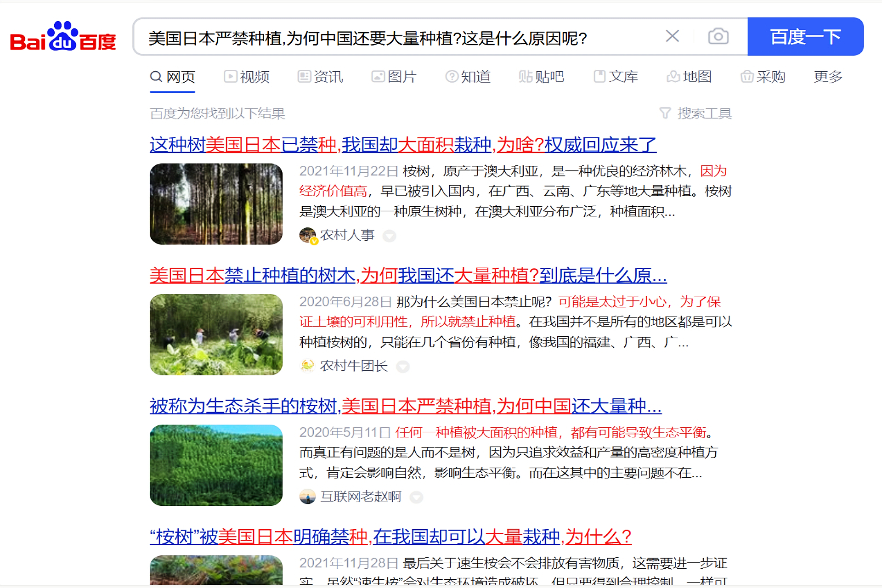Image resolution: width=882 pixels, height=588 pixels.
Task: Open the 知道 tab
Action: coord(468,77)
